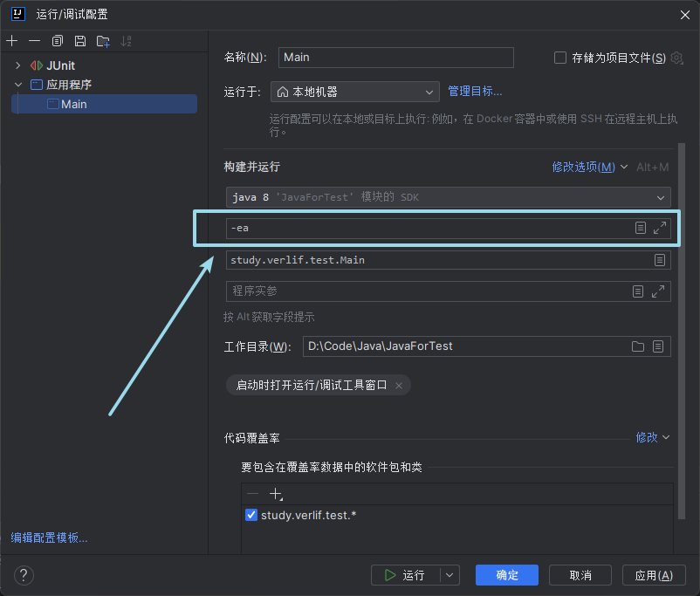Open the 本地机器 run target dropdown
This screenshot has width=700, height=596.
pos(354,92)
